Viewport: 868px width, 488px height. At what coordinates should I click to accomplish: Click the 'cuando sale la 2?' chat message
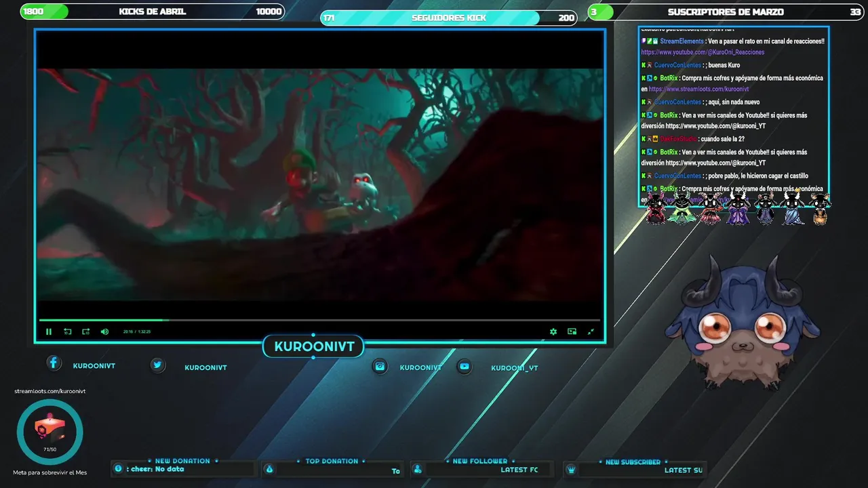click(723, 139)
